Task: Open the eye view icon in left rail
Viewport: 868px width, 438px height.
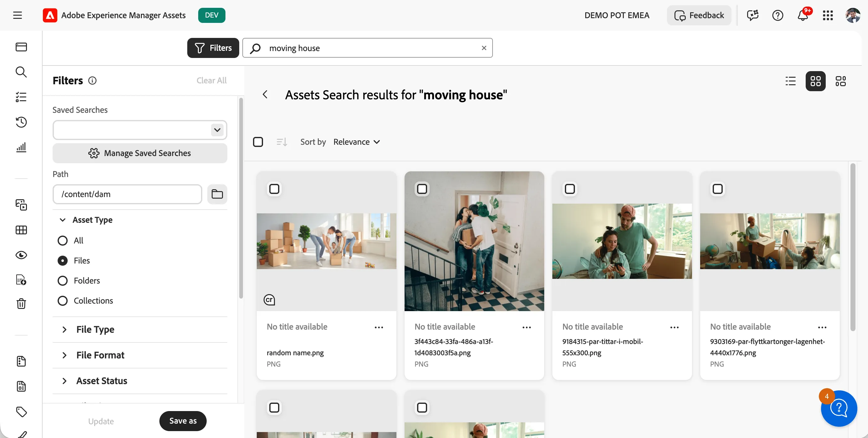Action: coord(21,255)
